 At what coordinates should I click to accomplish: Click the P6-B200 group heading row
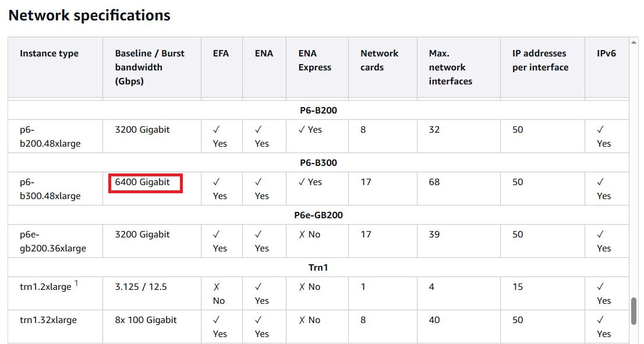tap(319, 110)
